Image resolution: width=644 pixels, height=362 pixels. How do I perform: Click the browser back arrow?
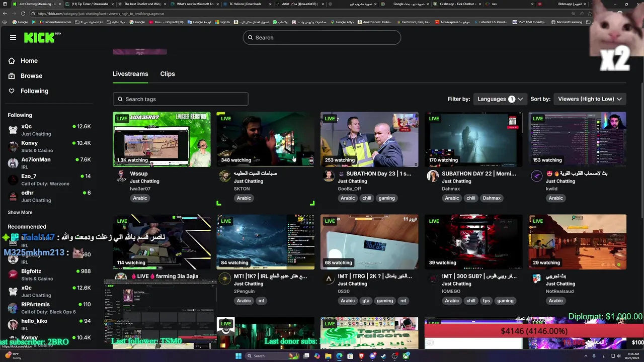(x=5, y=14)
